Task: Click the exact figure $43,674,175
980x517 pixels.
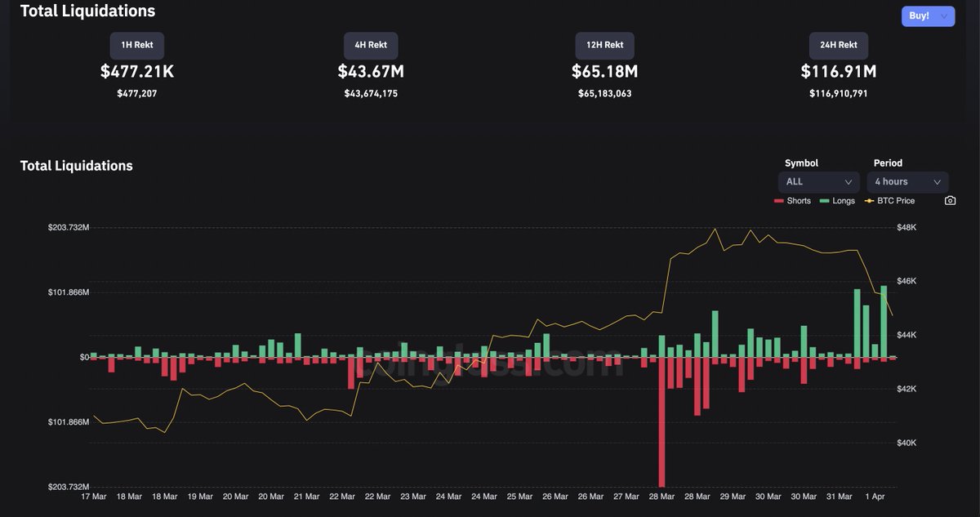Action: click(x=371, y=94)
